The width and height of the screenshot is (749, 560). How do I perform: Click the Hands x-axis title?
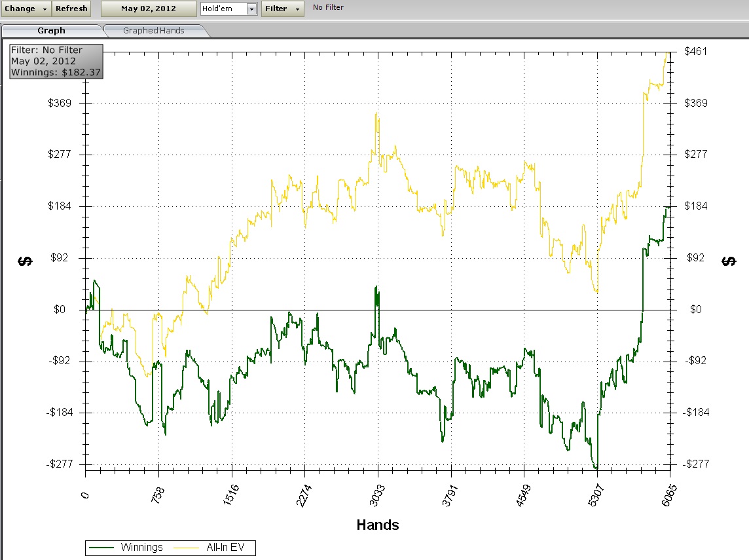(x=378, y=525)
